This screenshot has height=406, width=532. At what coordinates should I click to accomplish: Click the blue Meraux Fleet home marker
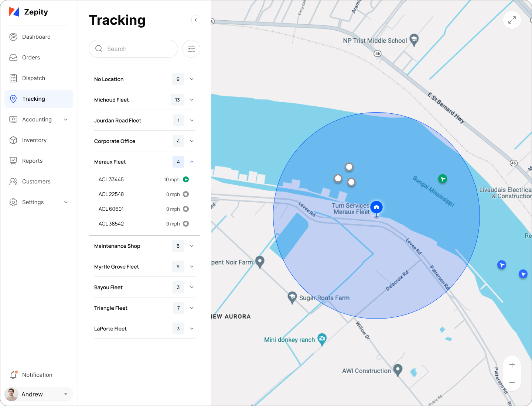coord(376,207)
